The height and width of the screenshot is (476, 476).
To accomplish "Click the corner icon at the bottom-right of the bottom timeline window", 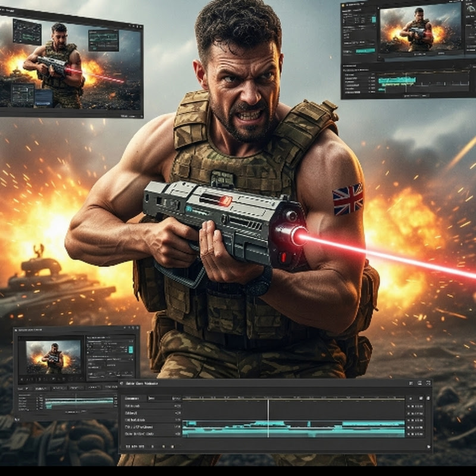I will (428, 447).
